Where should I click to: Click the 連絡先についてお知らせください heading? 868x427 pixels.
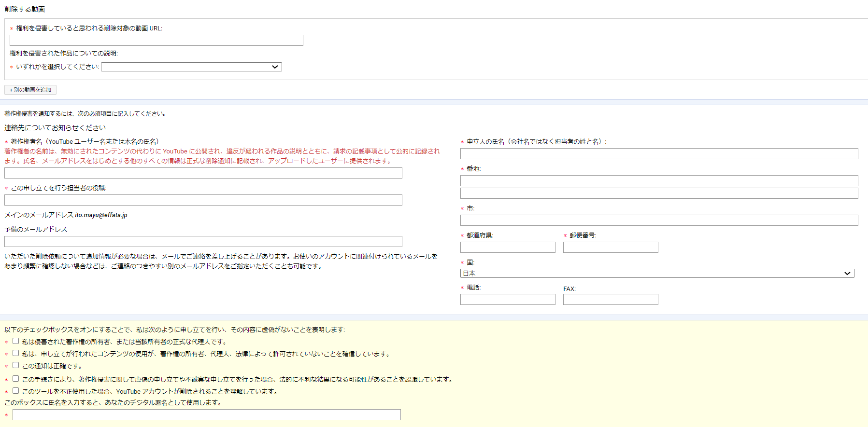pos(55,128)
